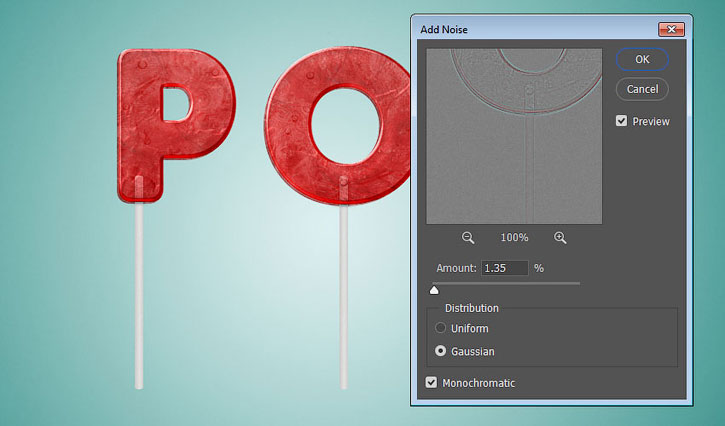Click the Amount slider handle
Image resolution: width=725 pixels, height=426 pixels.
click(434, 290)
